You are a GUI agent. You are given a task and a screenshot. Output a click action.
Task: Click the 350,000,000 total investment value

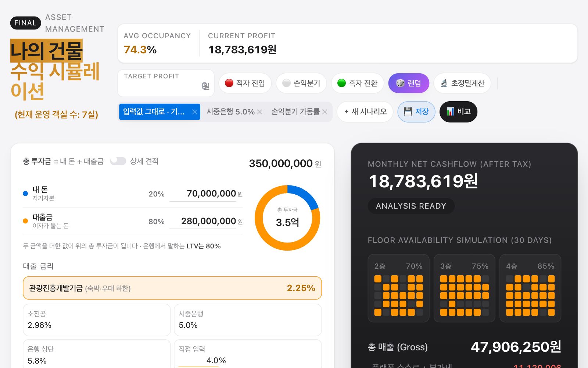(x=281, y=163)
